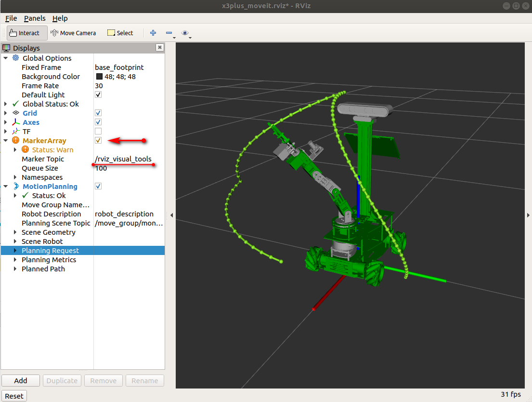Toggle the MarkerArray display checkbox

[x=98, y=140]
